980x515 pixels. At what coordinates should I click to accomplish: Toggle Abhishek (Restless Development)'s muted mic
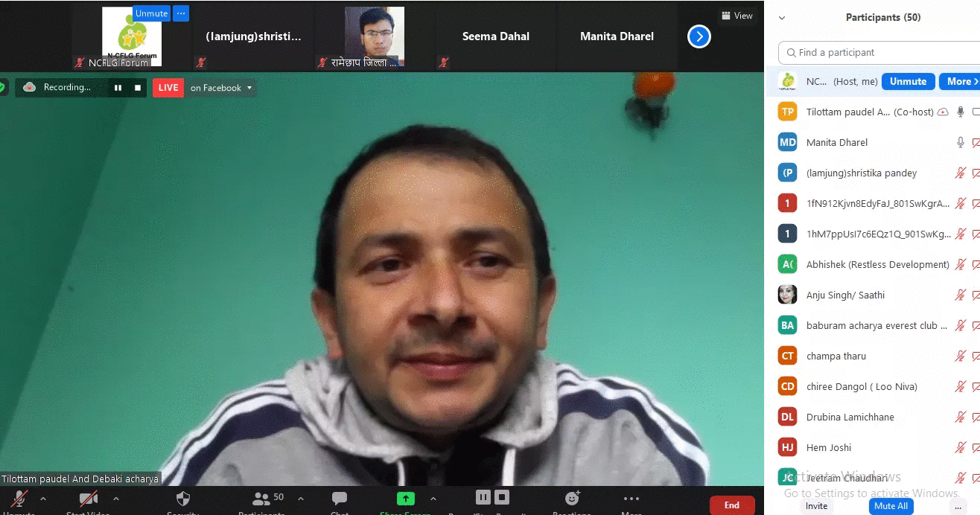(x=961, y=264)
